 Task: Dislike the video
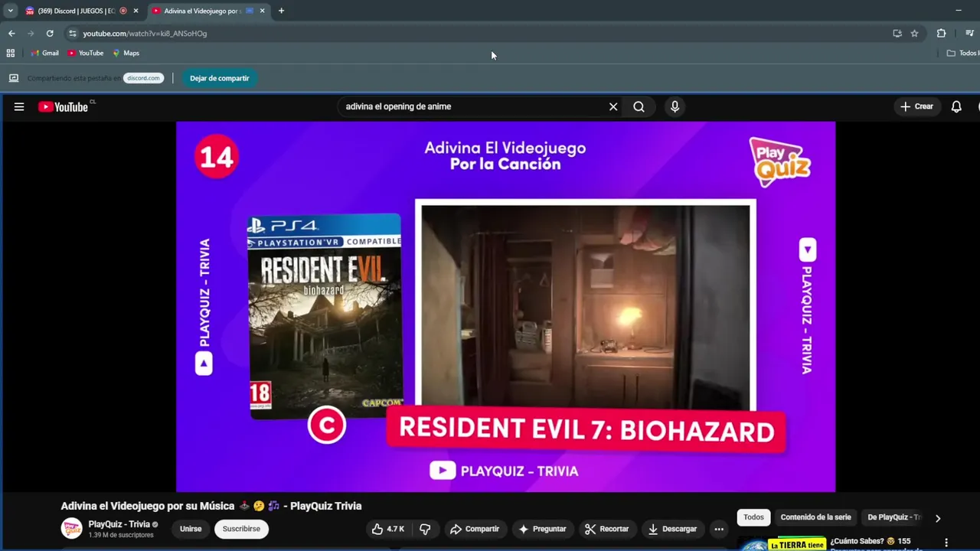click(x=425, y=529)
